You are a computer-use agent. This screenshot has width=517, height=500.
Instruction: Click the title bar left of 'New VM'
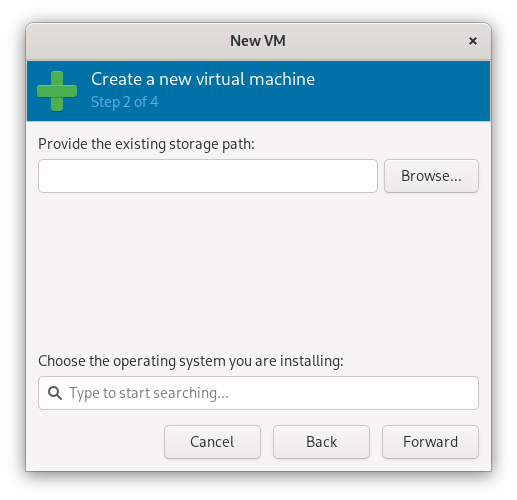pyautogui.click(x=127, y=41)
